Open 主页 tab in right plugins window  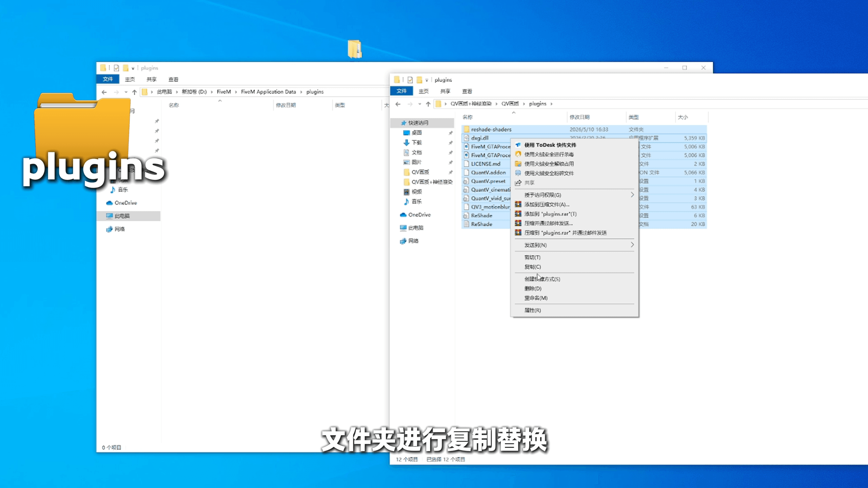pyautogui.click(x=423, y=91)
